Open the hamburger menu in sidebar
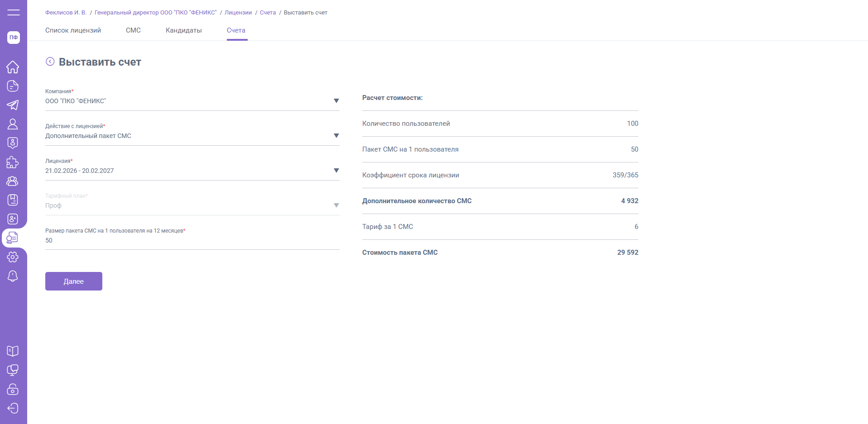The width and height of the screenshot is (868, 424). (x=13, y=12)
